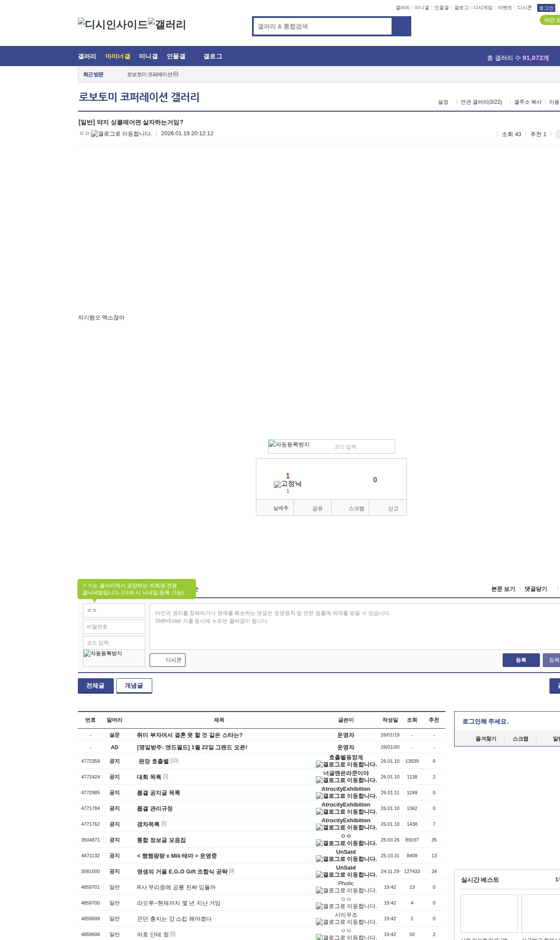This screenshot has height=940, width=560.
Task: Click the 자동등록방지 captcha image above the vote box
Action: point(289,445)
